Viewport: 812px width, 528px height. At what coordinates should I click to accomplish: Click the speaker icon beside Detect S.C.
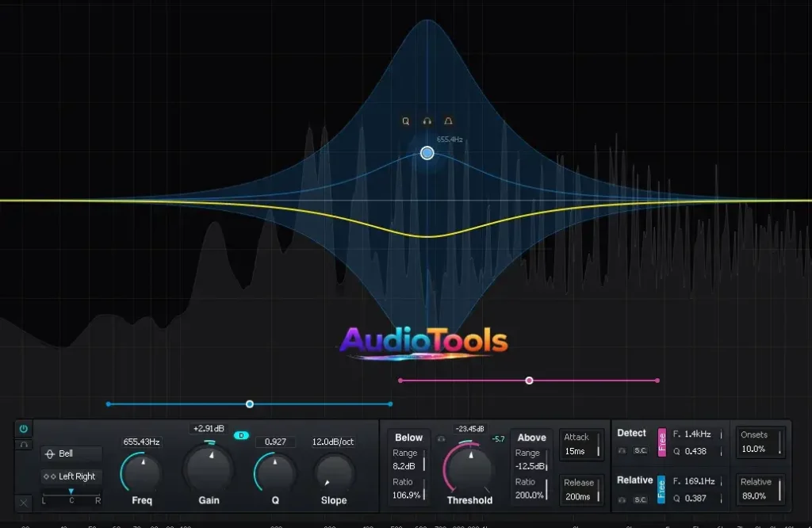coord(622,450)
